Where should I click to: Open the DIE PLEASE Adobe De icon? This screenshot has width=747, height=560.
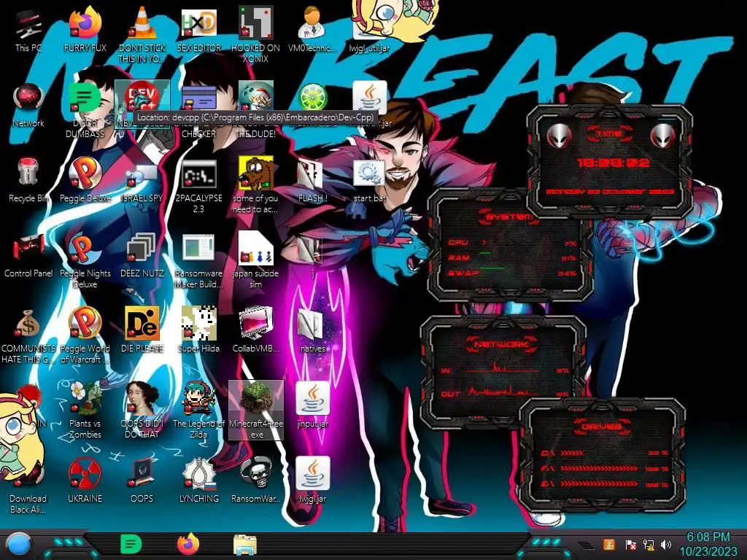142,324
